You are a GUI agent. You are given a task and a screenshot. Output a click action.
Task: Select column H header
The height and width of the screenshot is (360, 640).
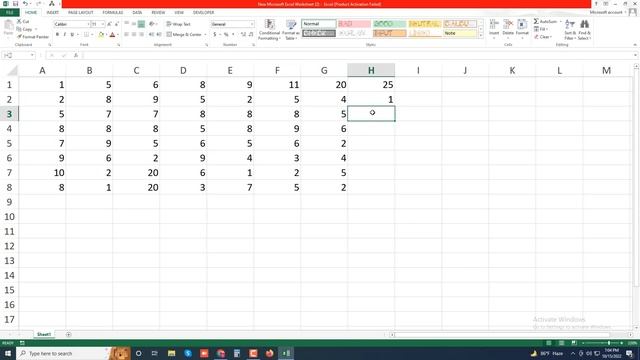[371, 70]
